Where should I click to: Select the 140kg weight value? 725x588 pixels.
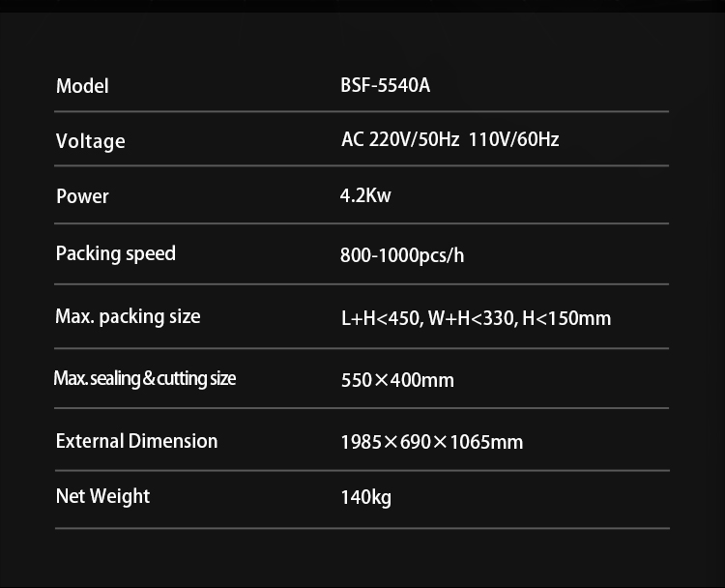[365, 498]
